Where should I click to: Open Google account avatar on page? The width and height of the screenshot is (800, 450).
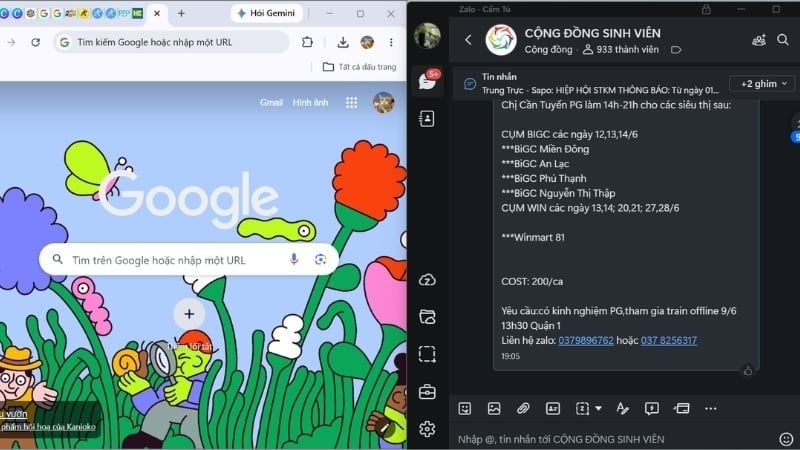(384, 103)
